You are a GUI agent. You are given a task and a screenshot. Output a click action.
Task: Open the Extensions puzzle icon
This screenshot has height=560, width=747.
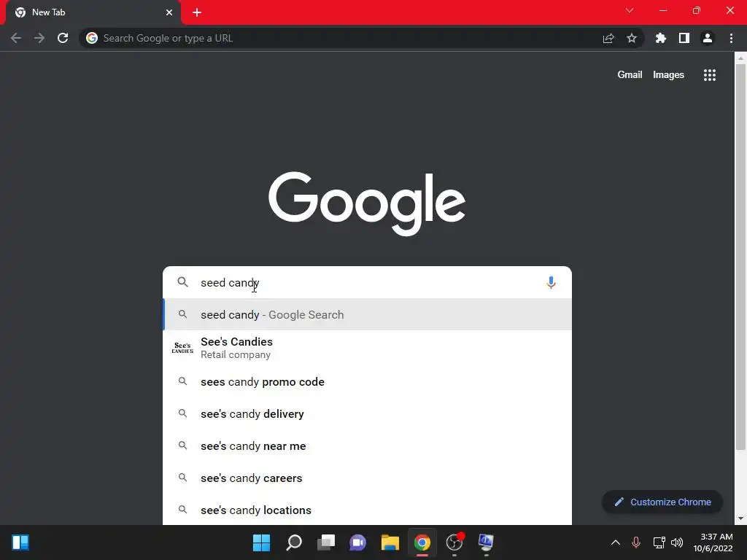coord(661,38)
